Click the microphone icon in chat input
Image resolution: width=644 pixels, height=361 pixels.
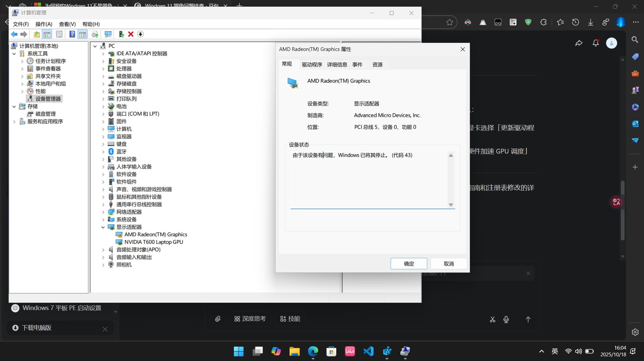(x=506, y=320)
